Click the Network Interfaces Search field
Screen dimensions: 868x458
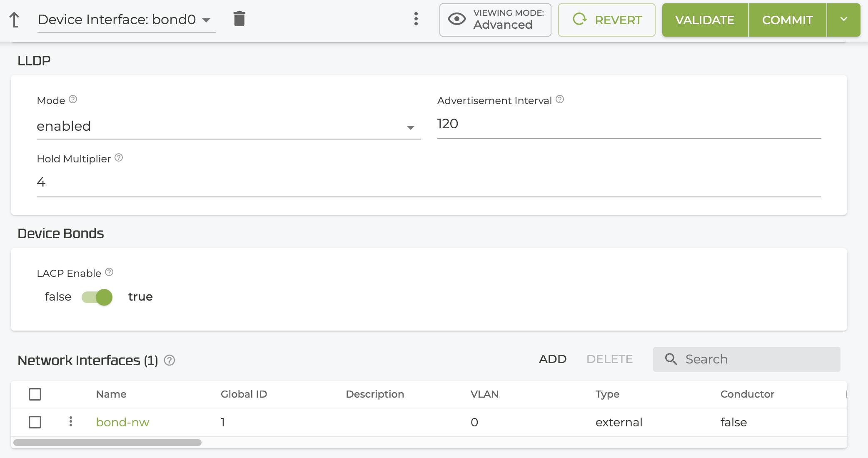tap(746, 359)
